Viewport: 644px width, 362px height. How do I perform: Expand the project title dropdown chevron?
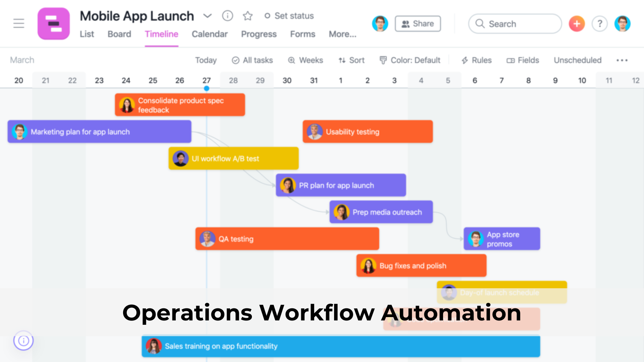pos(208,16)
